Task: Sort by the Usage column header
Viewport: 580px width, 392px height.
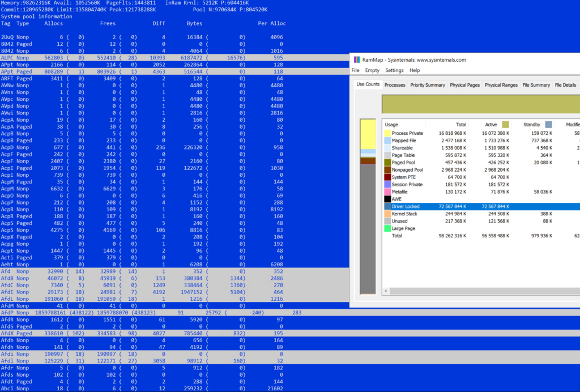Action: (392, 125)
